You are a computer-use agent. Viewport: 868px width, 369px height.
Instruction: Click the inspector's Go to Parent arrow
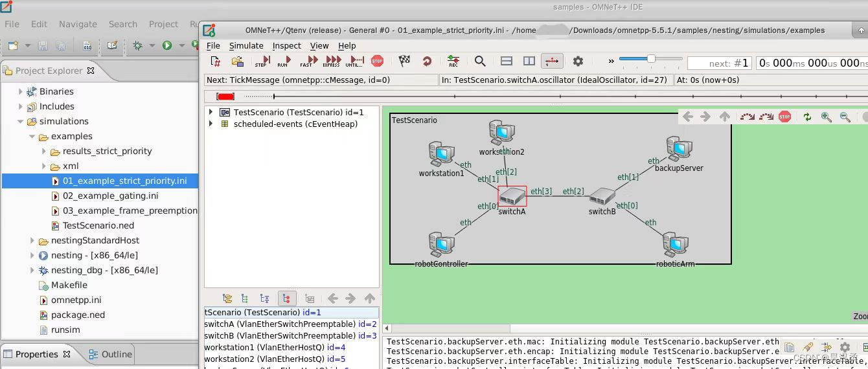pyautogui.click(x=369, y=298)
